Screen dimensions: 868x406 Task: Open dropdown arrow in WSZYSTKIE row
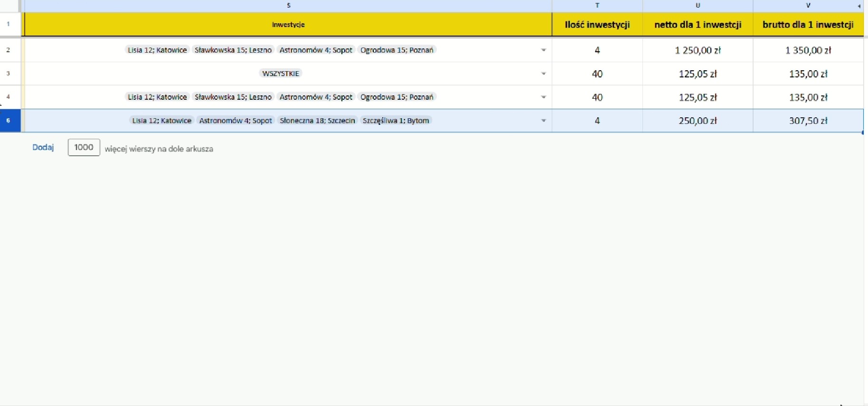point(544,74)
